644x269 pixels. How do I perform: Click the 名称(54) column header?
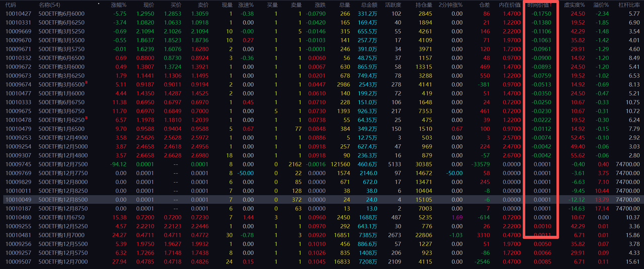(50, 5)
